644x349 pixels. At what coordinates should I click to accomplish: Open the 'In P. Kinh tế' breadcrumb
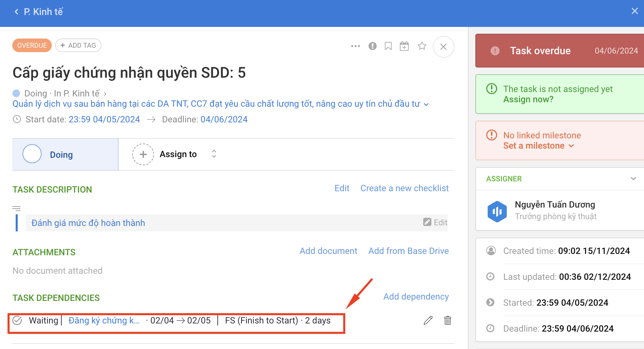[x=77, y=93]
